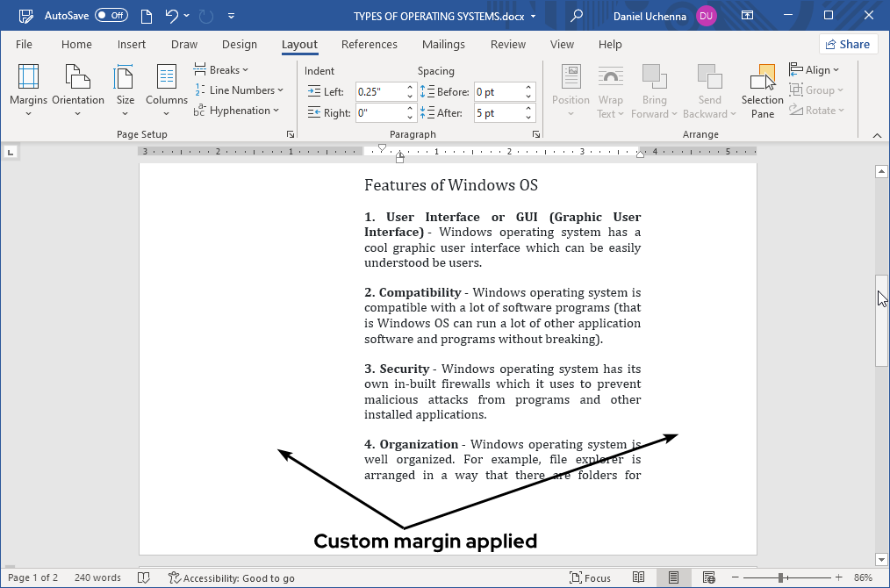Open the Breaks dropdown
Image resolution: width=890 pixels, height=588 pixels.
click(221, 69)
